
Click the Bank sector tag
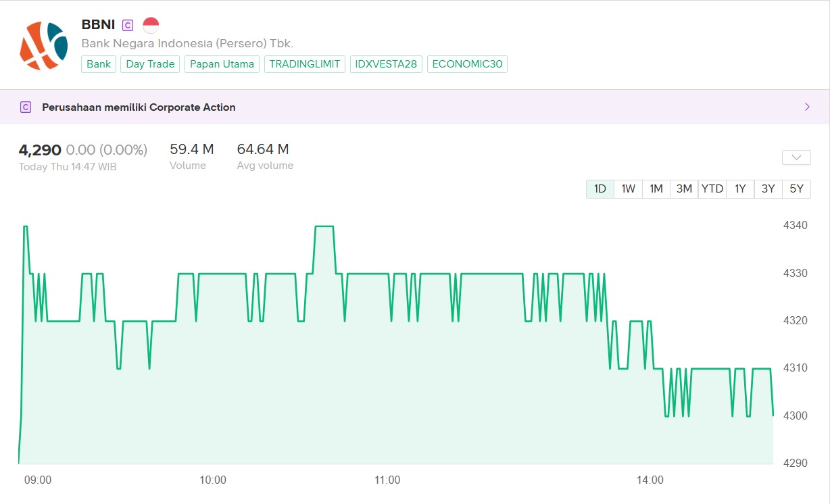(x=99, y=64)
